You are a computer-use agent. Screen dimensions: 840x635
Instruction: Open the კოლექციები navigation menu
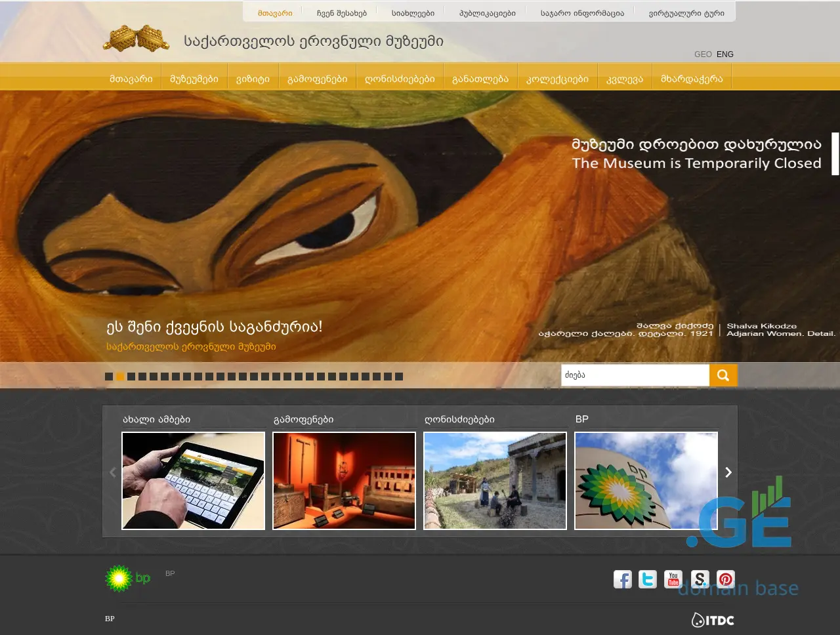(x=557, y=79)
